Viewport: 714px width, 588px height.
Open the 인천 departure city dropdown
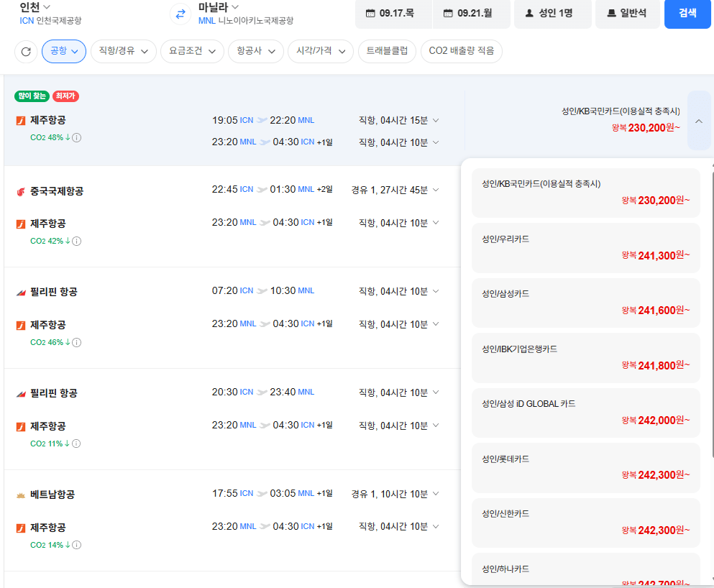pyautogui.click(x=35, y=6)
